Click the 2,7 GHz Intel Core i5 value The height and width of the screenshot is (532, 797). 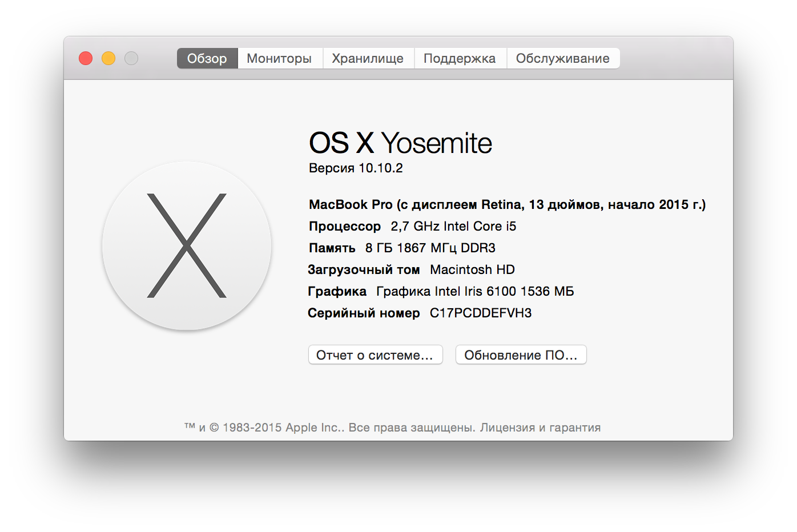[453, 226]
